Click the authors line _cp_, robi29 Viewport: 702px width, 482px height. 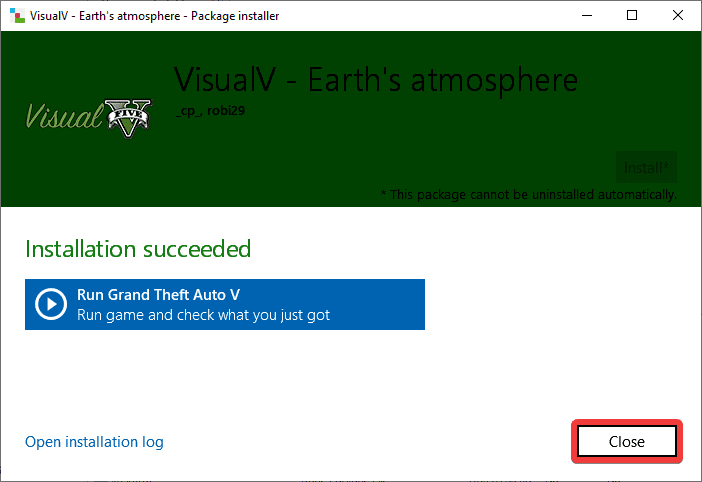point(210,111)
